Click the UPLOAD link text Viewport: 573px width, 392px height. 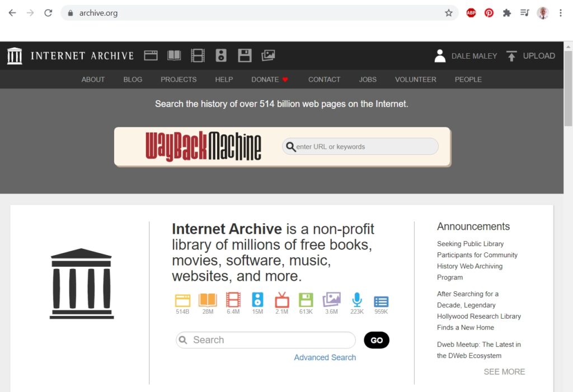[x=539, y=56]
